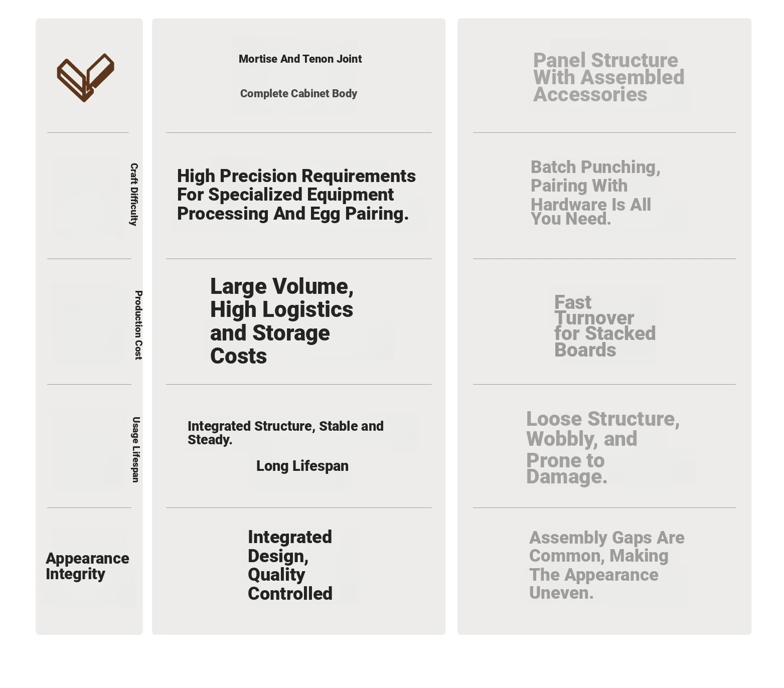The height and width of the screenshot is (688, 784).
Task: Click the Long Lifespan text
Action: click(302, 466)
